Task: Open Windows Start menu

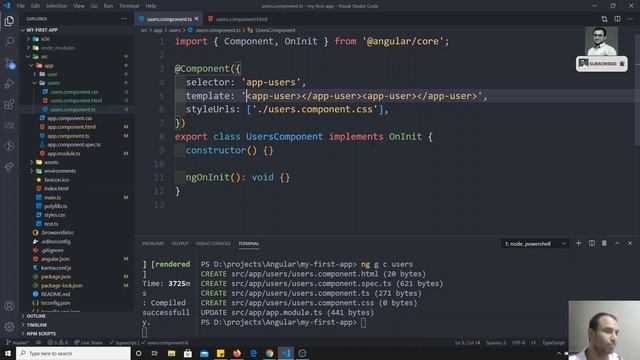Action: tap(8, 353)
